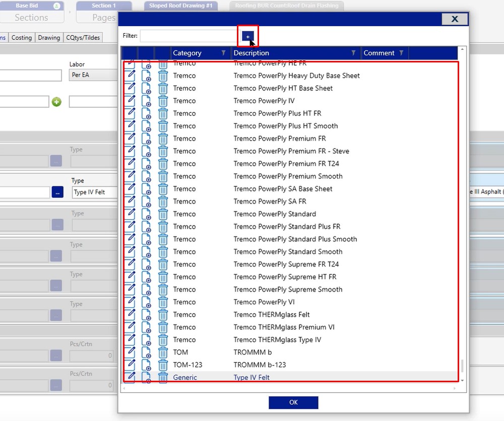This screenshot has height=421, width=504.
Task: Edit the Tremco PowerPly Standard Plus FR row
Action: pyautogui.click(x=130, y=226)
